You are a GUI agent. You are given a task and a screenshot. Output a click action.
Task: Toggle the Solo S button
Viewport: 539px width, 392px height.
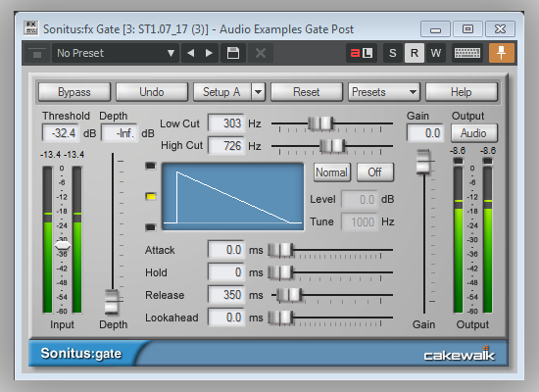393,53
